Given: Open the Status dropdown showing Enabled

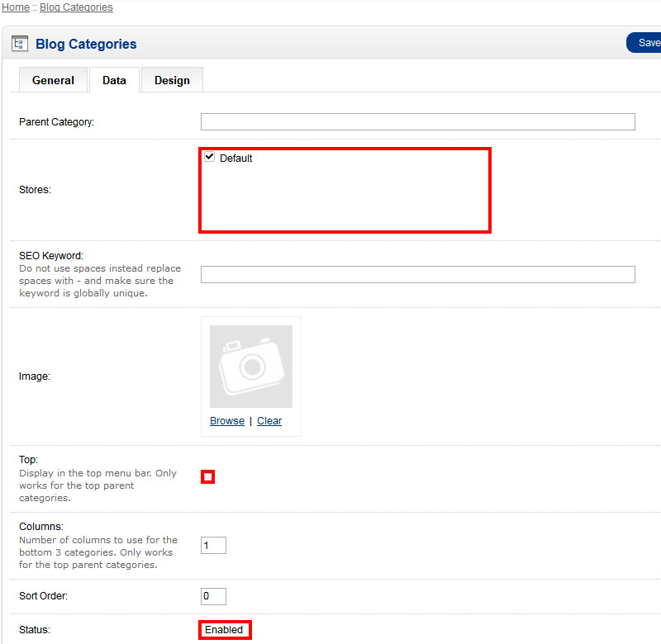Looking at the screenshot, I should (x=225, y=630).
